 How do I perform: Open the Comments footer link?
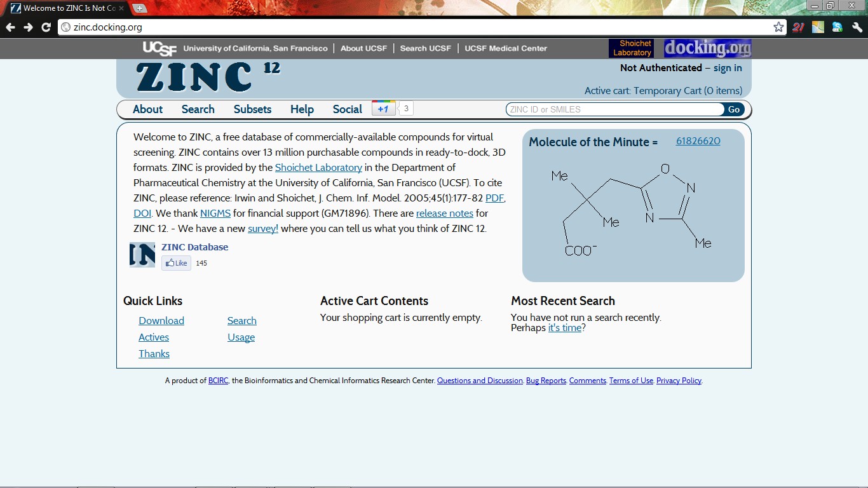click(x=588, y=381)
